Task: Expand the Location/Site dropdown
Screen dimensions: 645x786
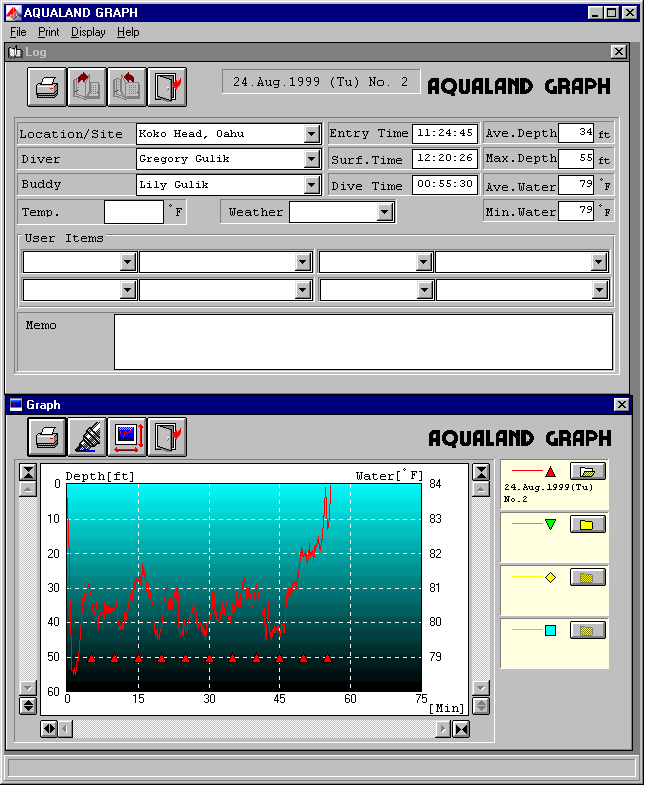Action: (x=312, y=134)
